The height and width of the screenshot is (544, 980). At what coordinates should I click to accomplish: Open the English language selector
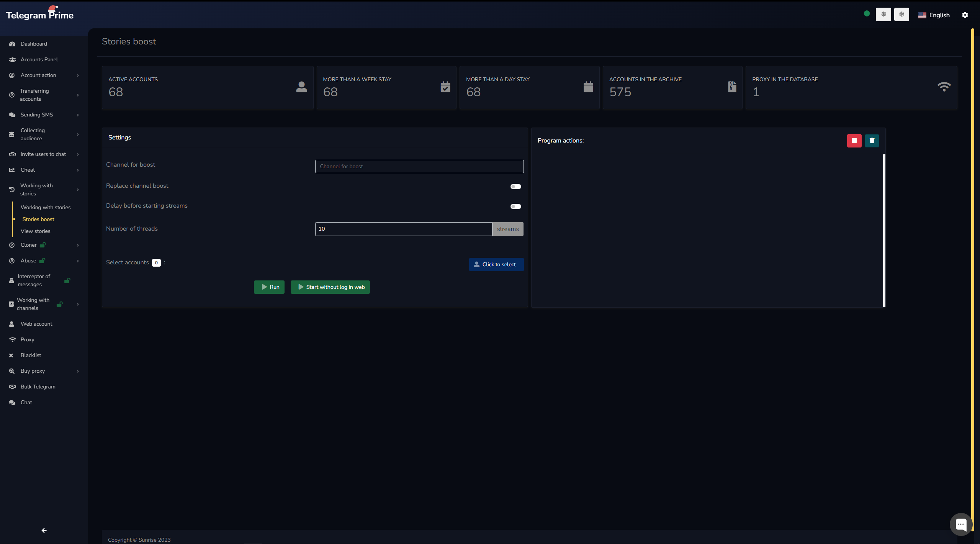[x=934, y=15]
